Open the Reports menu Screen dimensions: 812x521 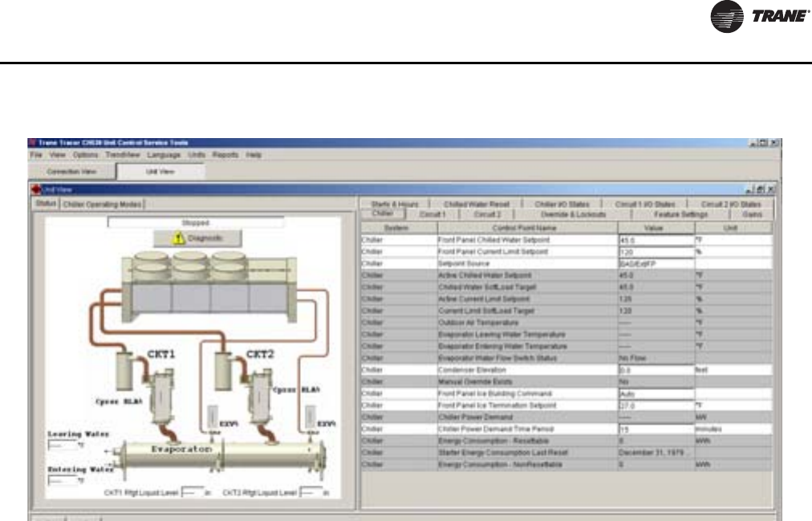click(225, 155)
